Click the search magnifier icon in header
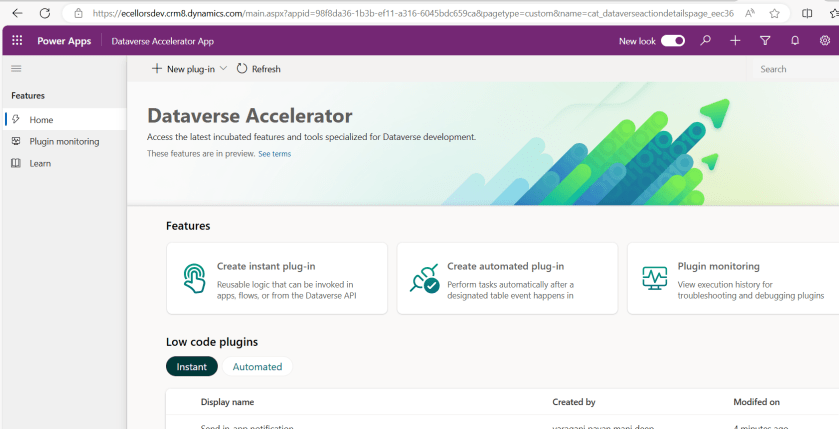Image resolution: width=839 pixels, height=429 pixels. tap(706, 41)
